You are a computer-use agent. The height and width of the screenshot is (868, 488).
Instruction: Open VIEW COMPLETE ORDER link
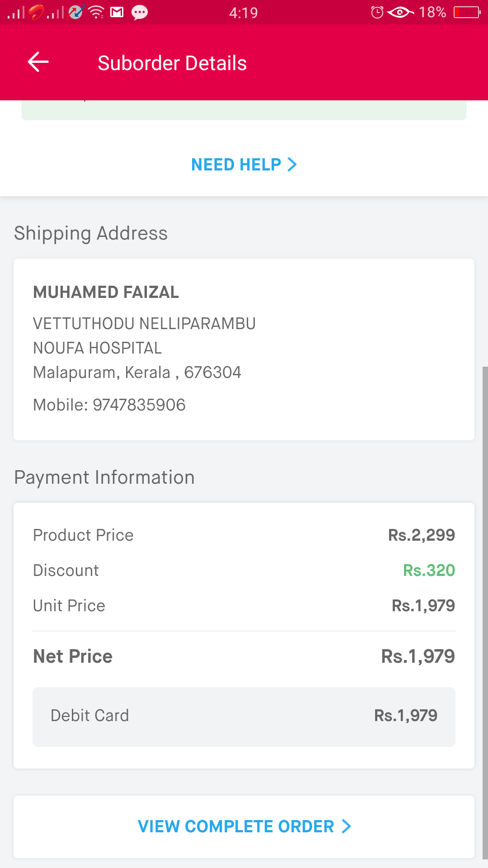[x=244, y=826]
